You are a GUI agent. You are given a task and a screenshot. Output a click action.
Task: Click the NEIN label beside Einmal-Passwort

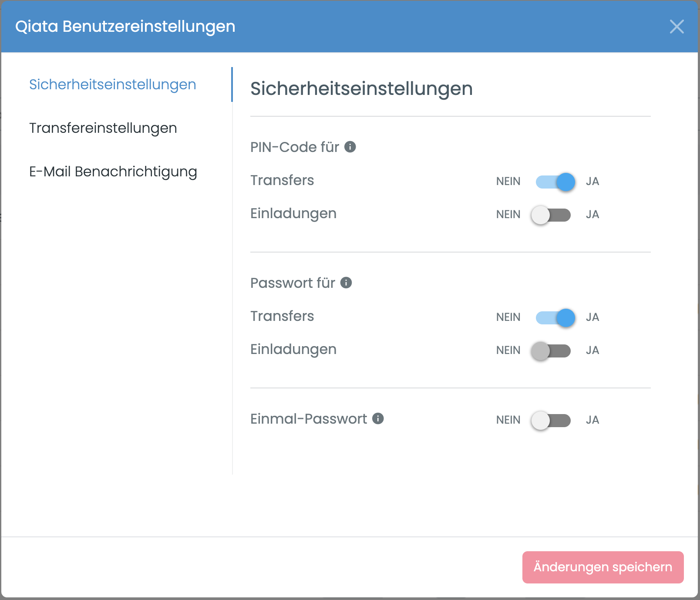click(508, 419)
